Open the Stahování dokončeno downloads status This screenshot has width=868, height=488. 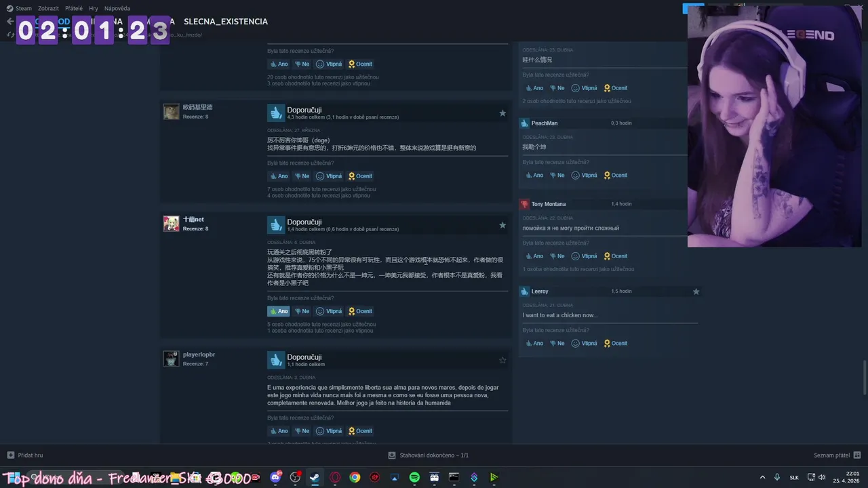(x=429, y=455)
